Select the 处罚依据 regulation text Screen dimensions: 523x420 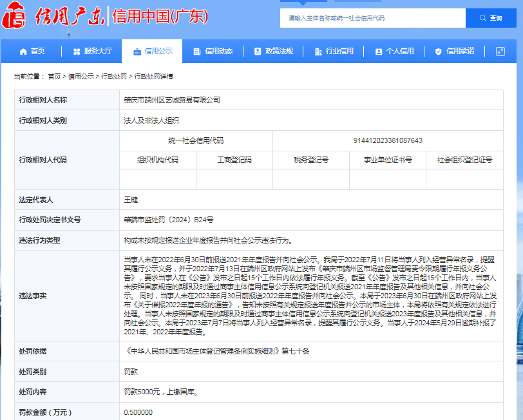click(217, 351)
